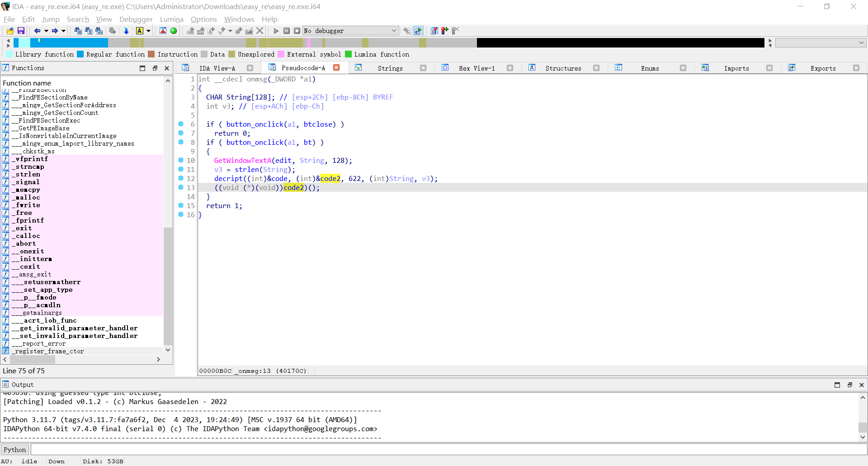Click the regular function segment in navigation band

point(69,43)
